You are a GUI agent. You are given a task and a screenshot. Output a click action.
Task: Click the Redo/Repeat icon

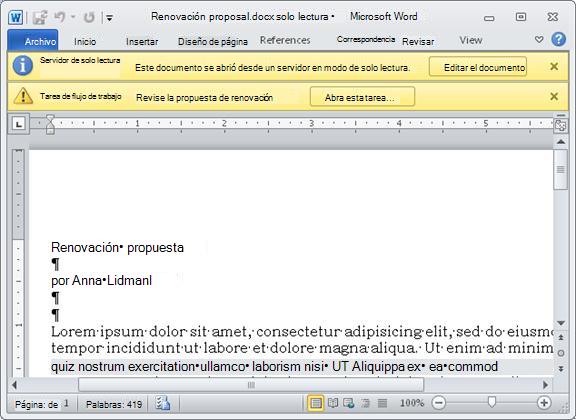pyautogui.click(x=89, y=17)
